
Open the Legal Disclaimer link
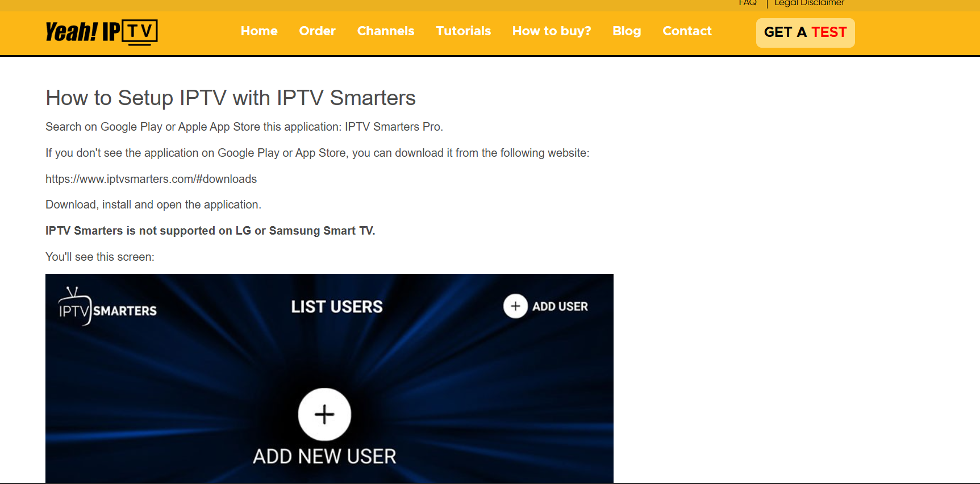809,3
